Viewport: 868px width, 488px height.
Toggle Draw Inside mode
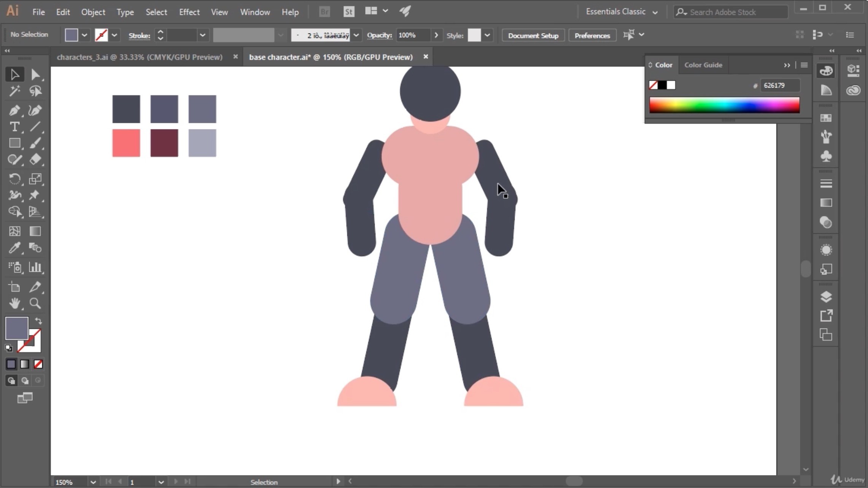click(38, 381)
